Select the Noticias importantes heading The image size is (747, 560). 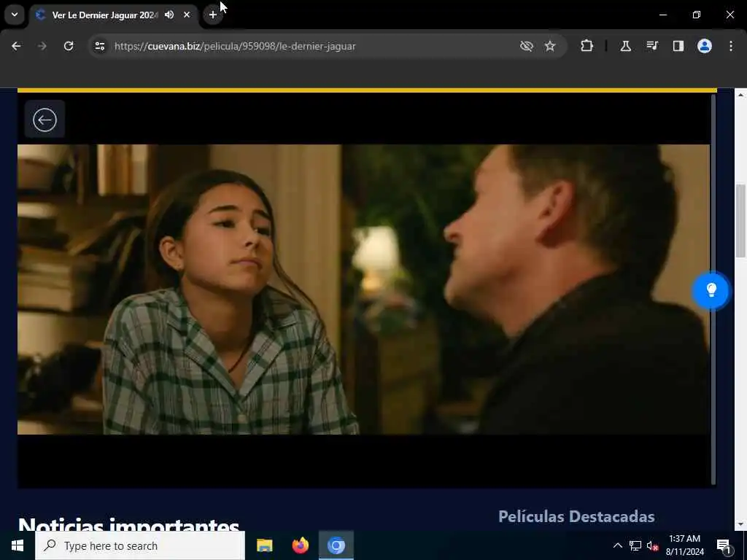coord(128,524)
